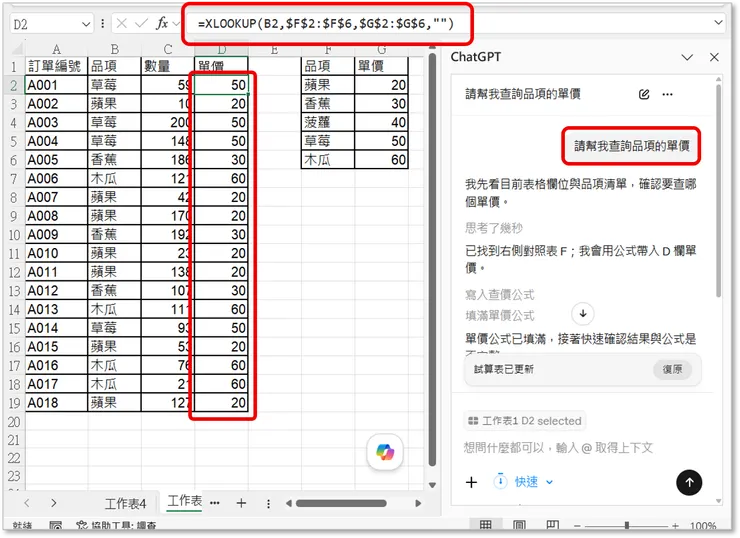The width and height of the screenshot is (740, 538).
Task: Click cell A010 order number
Action: [56, 253]
